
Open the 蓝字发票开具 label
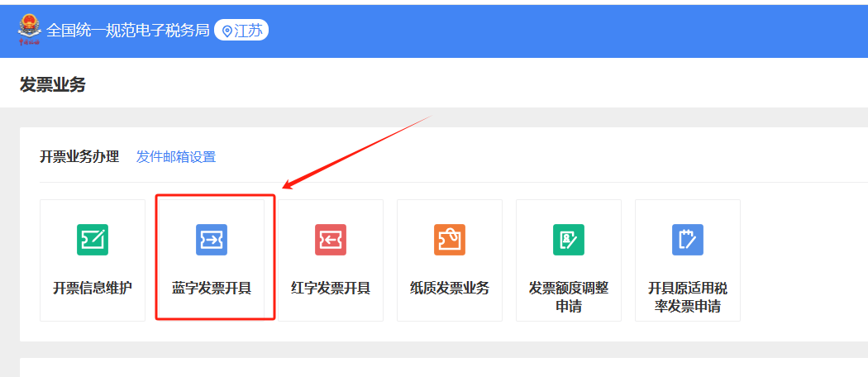click(212, 289)
